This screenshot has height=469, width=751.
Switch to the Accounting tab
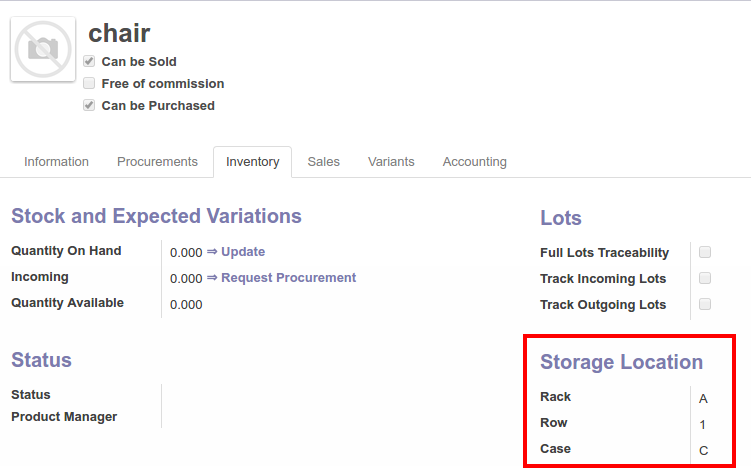click(474, 162)
